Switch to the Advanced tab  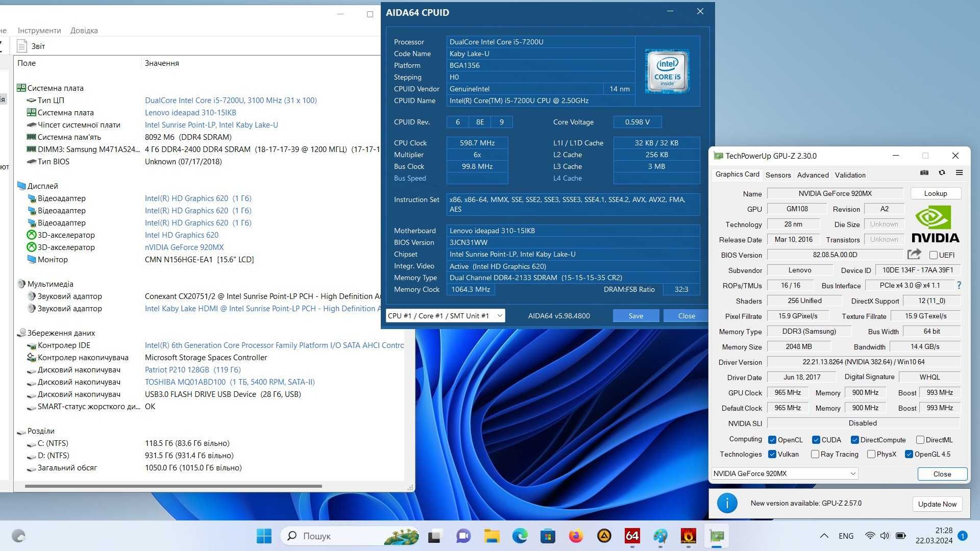813,175
